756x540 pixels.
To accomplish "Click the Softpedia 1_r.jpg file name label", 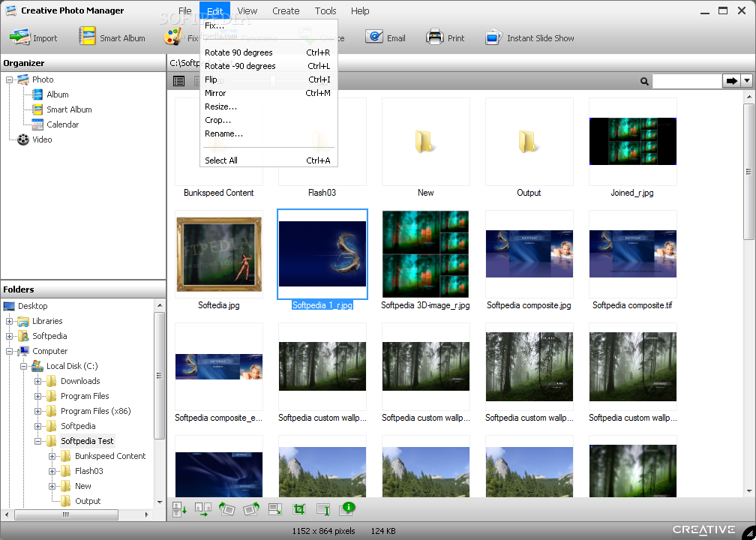I will pyautogui.click(x=322, y=305).
